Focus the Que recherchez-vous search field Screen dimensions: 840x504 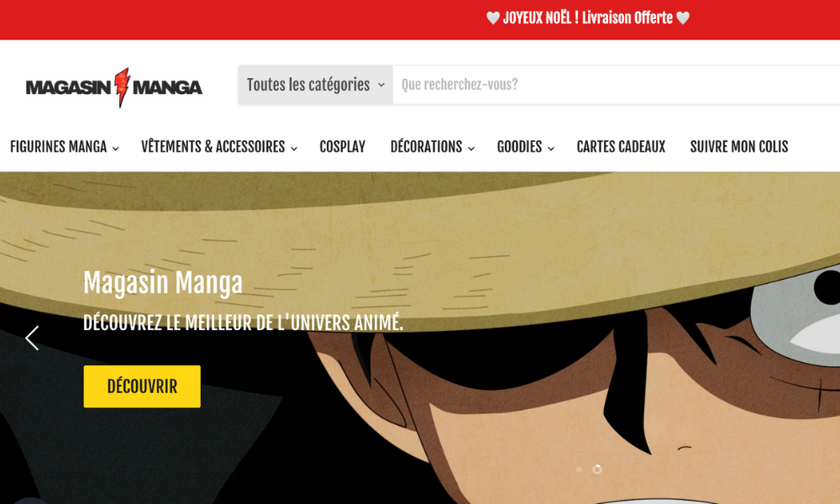point(616,85)
